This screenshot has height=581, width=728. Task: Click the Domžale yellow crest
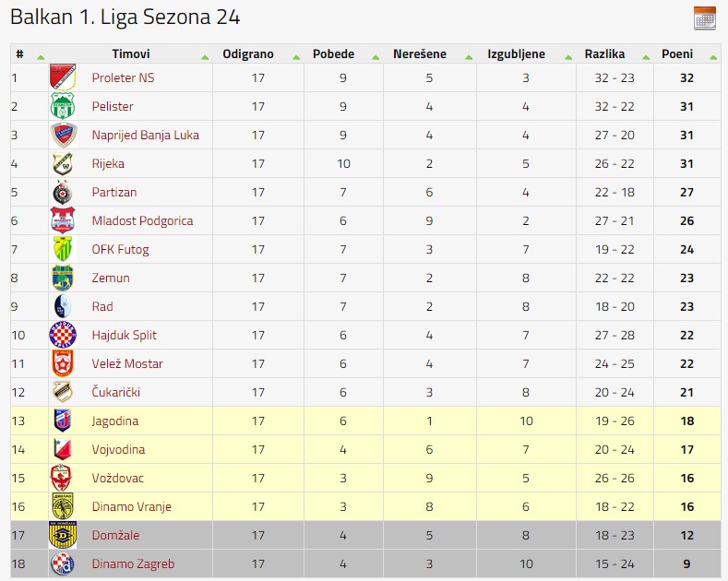coord(63,535)
